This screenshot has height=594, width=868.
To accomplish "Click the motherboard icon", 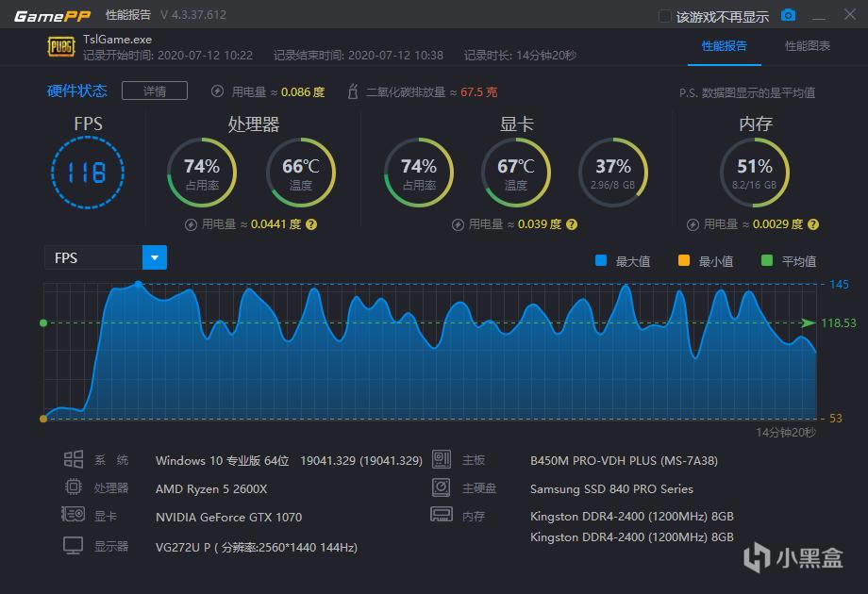I will [x=442, y=459].
